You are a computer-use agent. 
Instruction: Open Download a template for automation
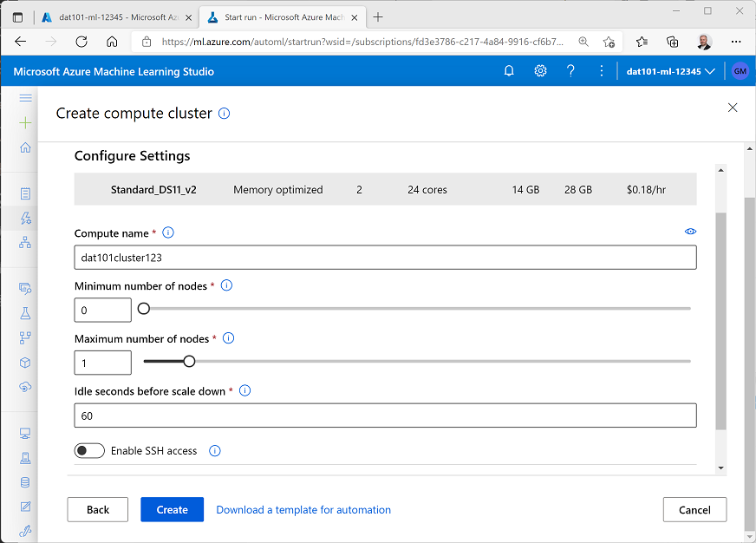point(303,509)
